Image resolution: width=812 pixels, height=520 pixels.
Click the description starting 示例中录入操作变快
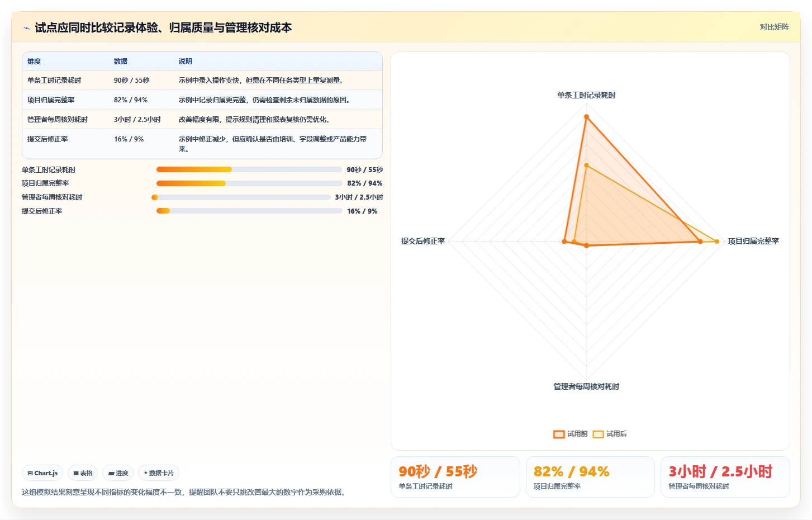[261, 81]
